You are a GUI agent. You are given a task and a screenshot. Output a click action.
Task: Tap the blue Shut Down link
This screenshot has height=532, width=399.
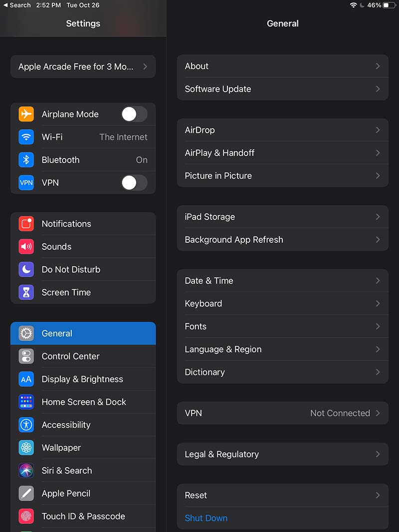[x=206, y=518]
